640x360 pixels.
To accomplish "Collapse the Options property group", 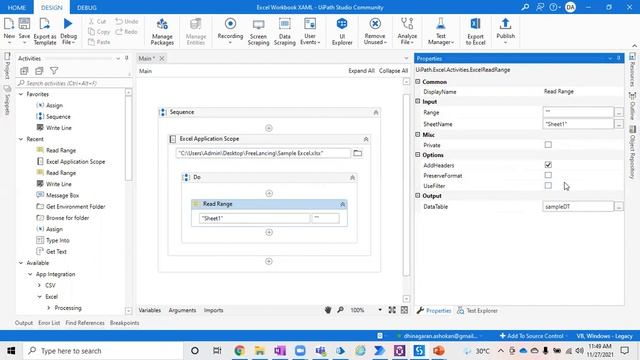I will [x=418, y=155].
